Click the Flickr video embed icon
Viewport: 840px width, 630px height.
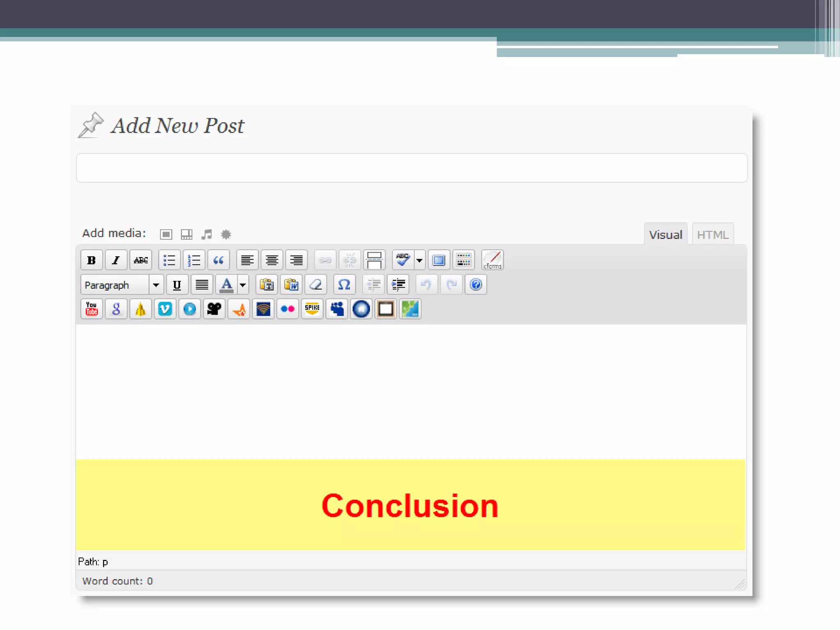(288, 309)
